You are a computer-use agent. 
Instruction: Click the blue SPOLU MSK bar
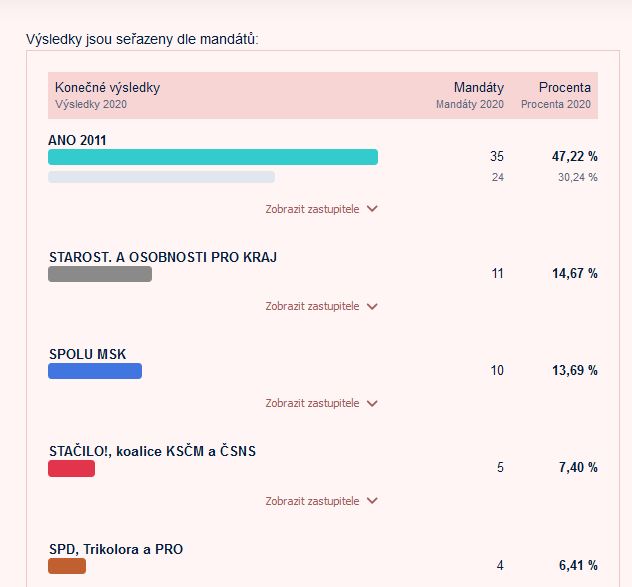click(x=95, y=371)
